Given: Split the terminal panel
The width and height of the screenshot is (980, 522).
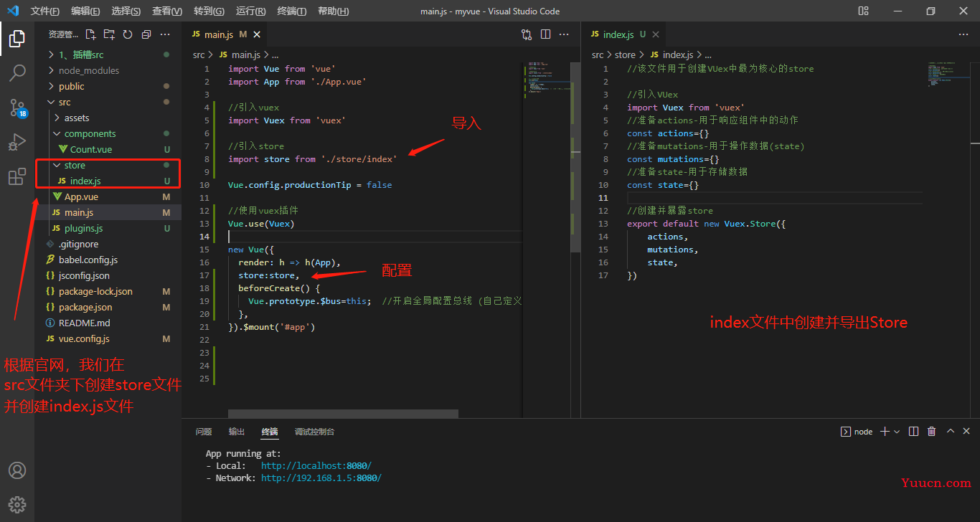Looking at the screenshot, I should pos(913,432).
